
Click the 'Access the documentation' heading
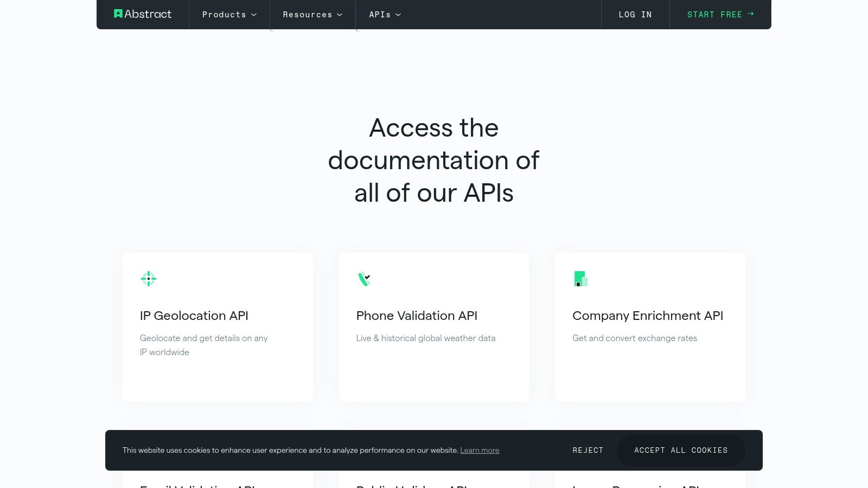pyautogui.click(x=434, y=160)
